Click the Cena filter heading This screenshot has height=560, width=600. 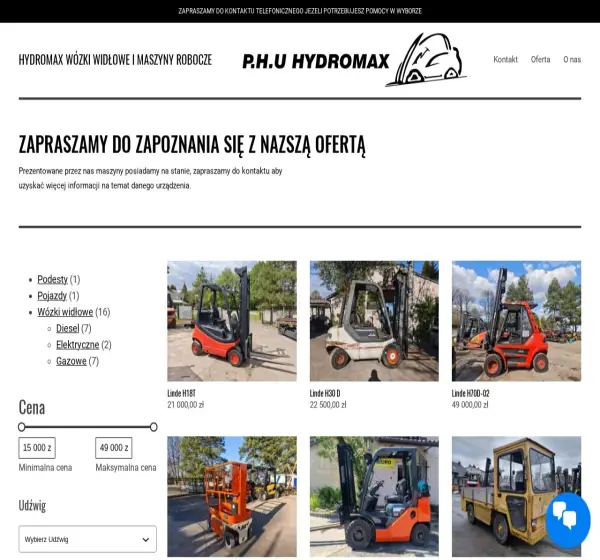(32, 407)
